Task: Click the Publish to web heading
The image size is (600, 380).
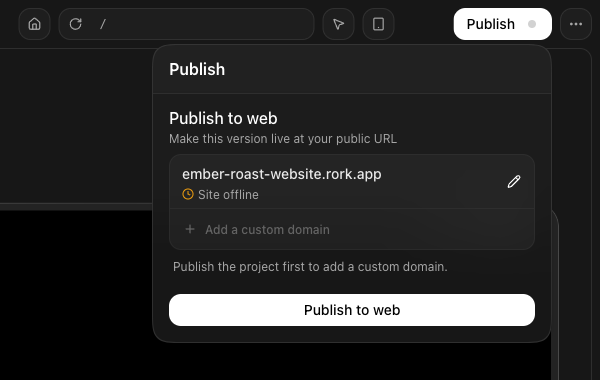Action: (223, 118)
